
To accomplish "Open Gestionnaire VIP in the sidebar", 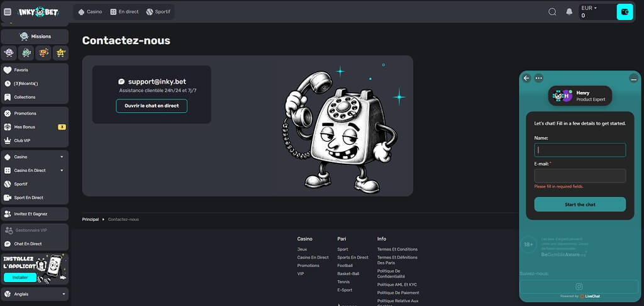I will pos(35,230).
